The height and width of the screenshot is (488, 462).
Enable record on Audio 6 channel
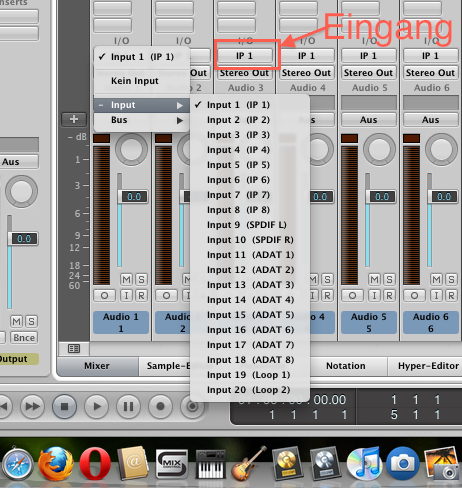(451, 295)
